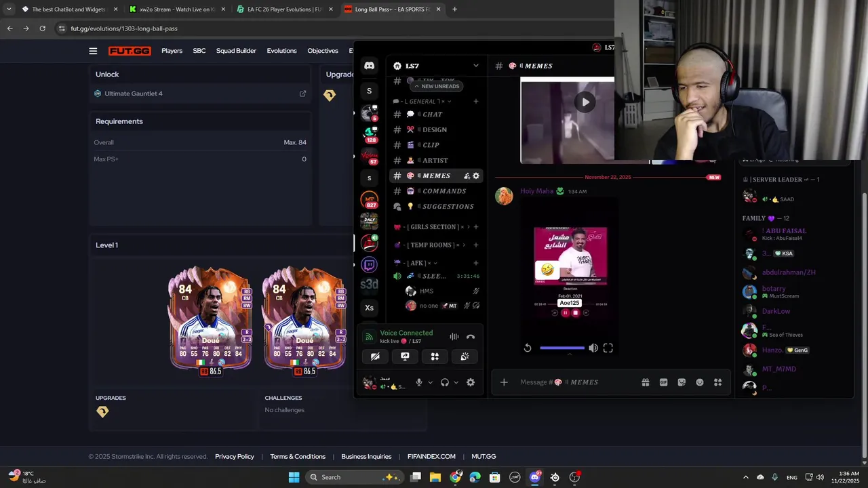This screenshot has width=868, height=488.
Task: Open microphone input options arrow
Action: tap(430, 382)
